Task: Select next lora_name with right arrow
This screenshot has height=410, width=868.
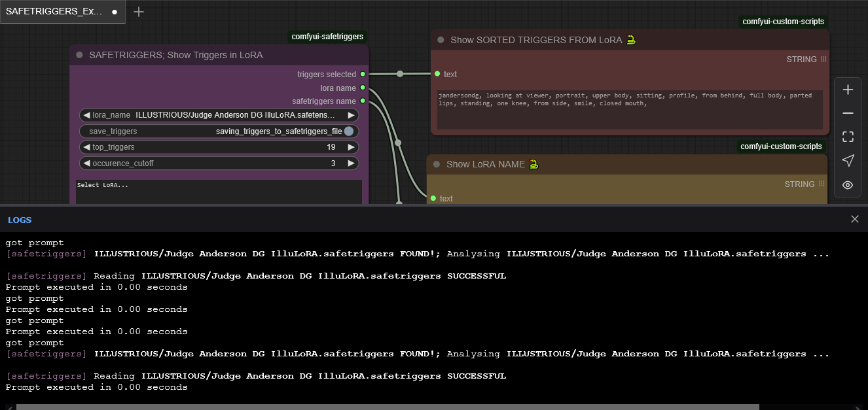Action: coord(352,115)
